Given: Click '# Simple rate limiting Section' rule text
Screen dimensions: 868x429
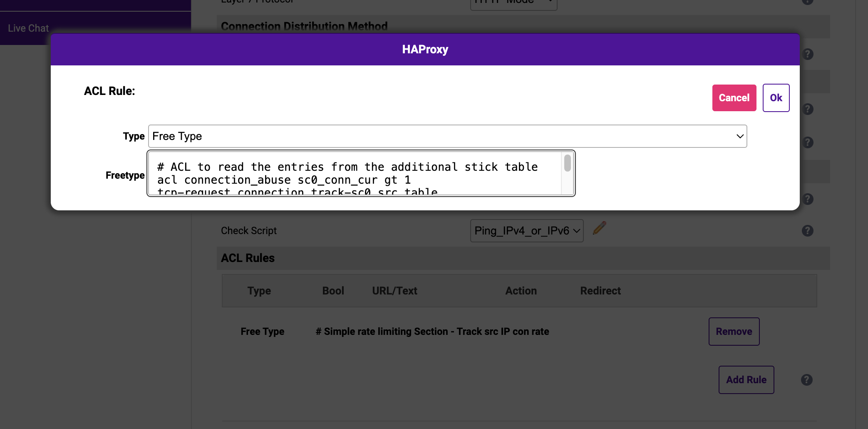Looking at the screenshot, I should click(x=432, y=332).
